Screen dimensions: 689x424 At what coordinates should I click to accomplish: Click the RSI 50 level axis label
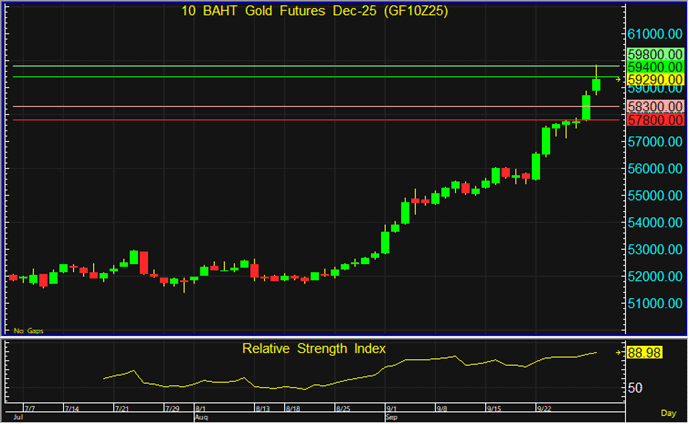[635, 387]
